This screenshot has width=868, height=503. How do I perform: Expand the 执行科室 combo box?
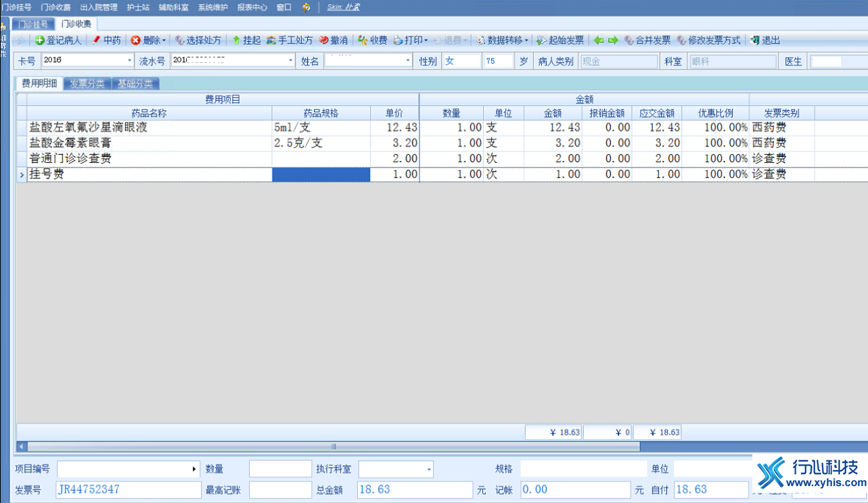tap(429, 469)
